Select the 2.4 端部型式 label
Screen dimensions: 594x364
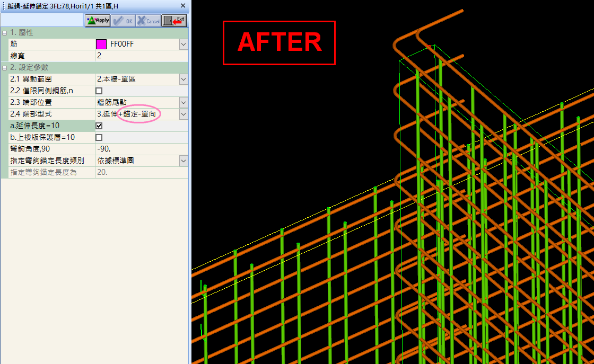(x=31, y=114)
